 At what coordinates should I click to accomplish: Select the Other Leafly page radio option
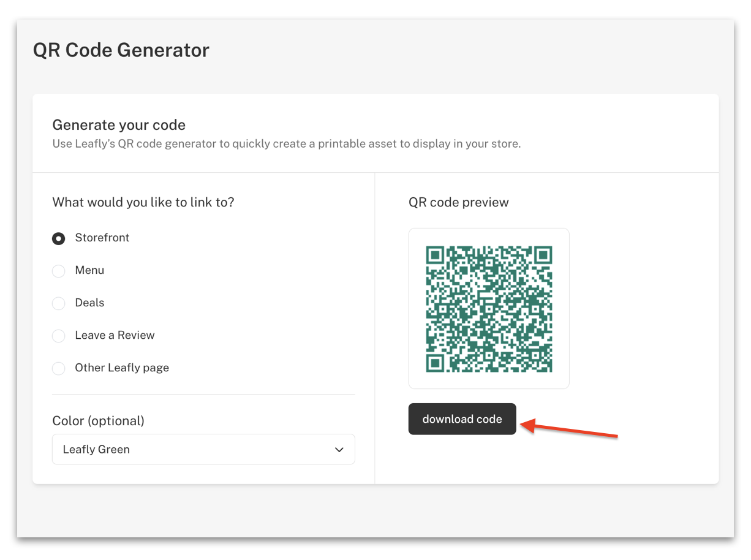pos(58,368)
